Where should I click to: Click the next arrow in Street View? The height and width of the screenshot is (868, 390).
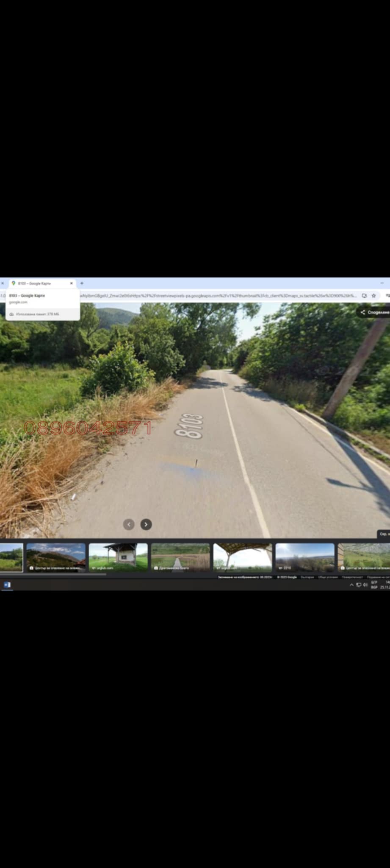tap(146, 524)
